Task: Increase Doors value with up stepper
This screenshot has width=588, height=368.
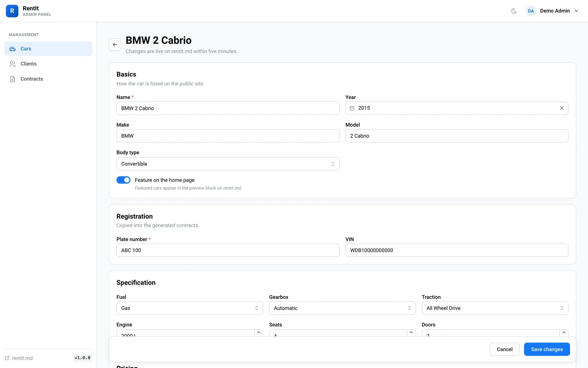Action: (564, 333)
